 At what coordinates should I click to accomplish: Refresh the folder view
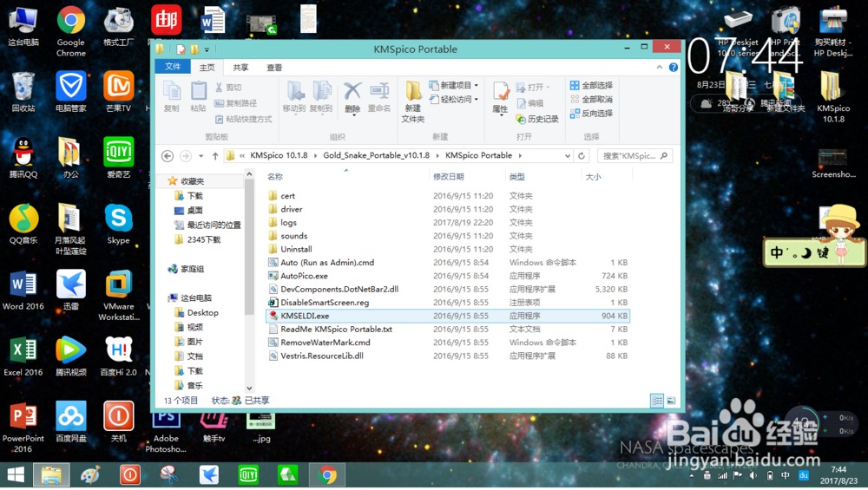click(x=582, y=156)
